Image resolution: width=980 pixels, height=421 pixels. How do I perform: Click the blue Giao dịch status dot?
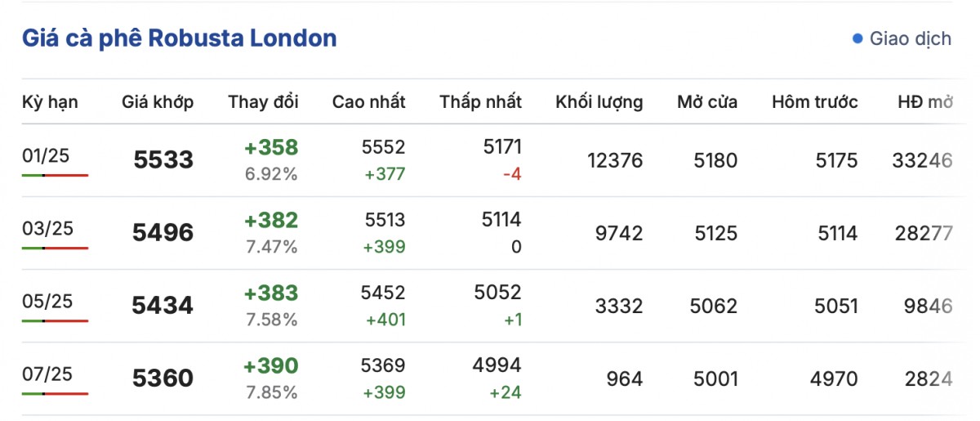tap(857, 38)
